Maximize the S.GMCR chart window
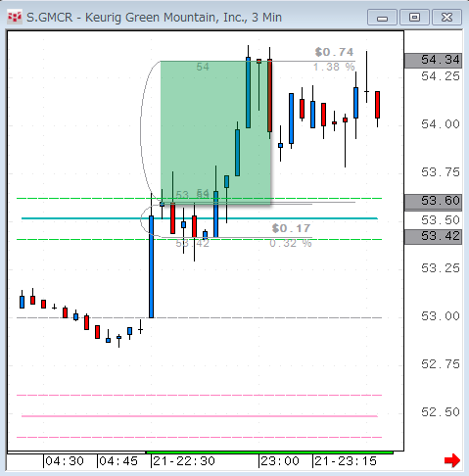 tap(414, 18)
